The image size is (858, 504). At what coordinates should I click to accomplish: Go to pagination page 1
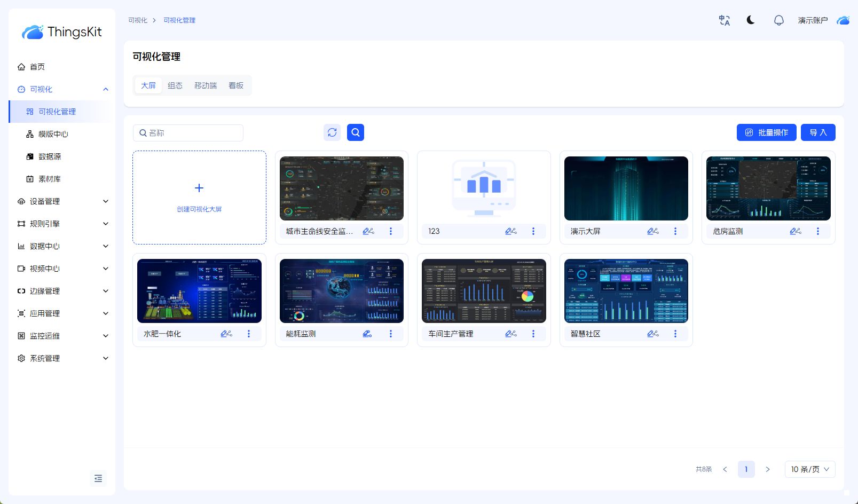(746, 469)
